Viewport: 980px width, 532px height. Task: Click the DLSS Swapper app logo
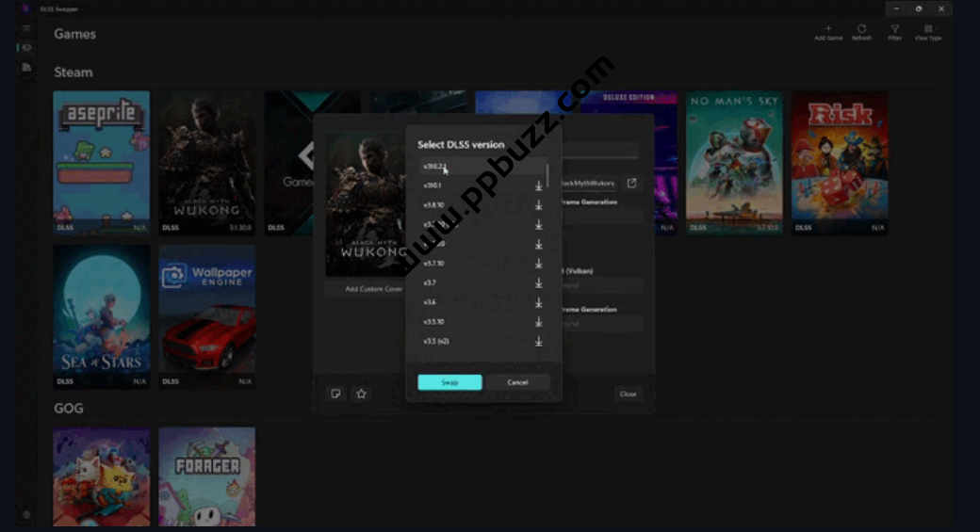pos(25,8)
